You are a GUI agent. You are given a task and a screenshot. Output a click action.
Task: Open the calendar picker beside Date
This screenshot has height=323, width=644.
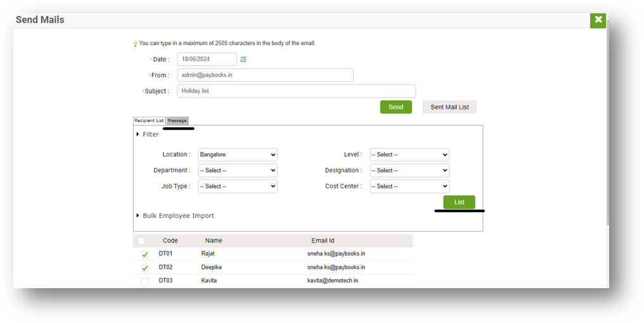pos(243,60)
